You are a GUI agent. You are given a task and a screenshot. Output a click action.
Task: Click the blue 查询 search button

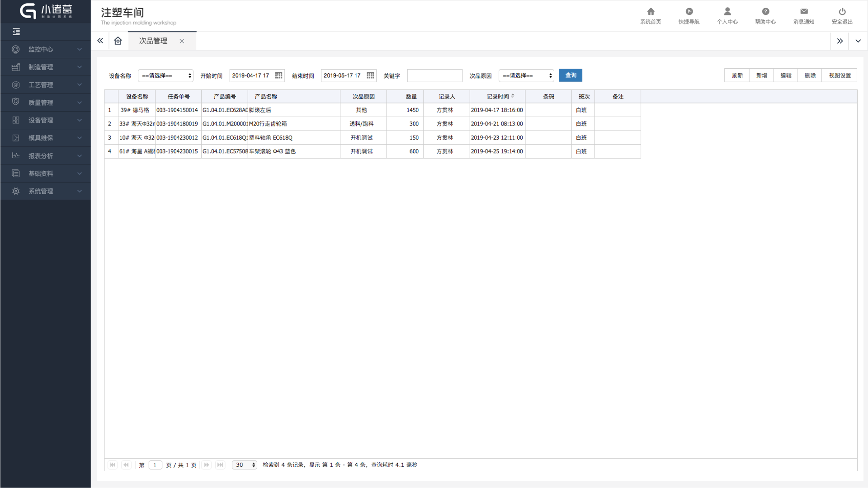tap(570, 75)
